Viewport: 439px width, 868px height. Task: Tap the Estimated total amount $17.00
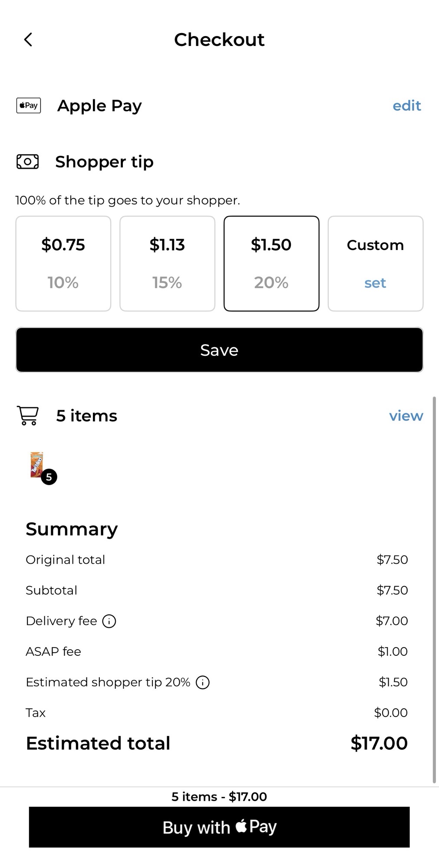(x=379, y=743)
